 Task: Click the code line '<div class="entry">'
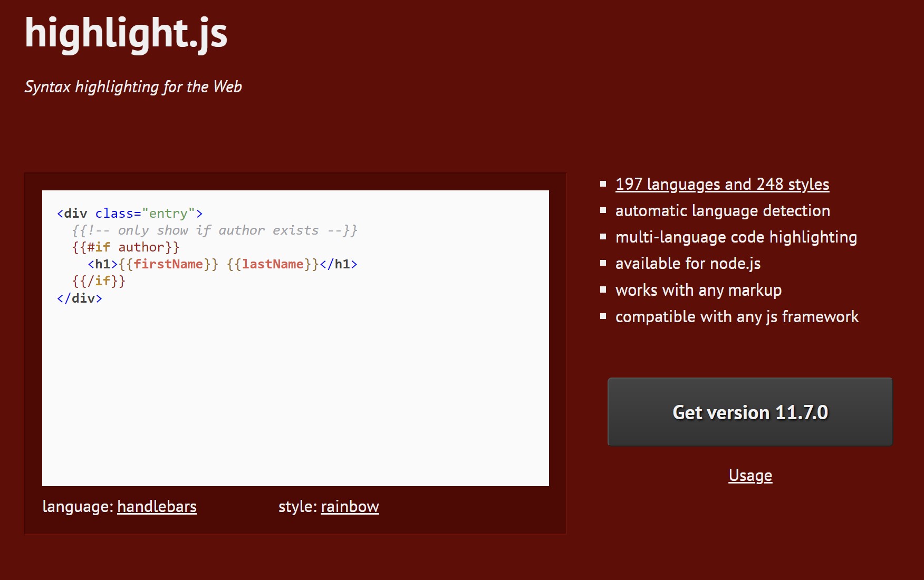(130, 214)
